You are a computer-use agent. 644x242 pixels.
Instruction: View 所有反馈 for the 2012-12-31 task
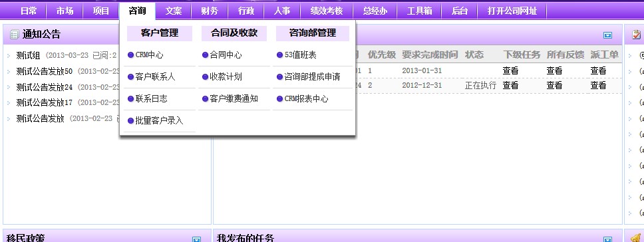(x=554, y=86)
